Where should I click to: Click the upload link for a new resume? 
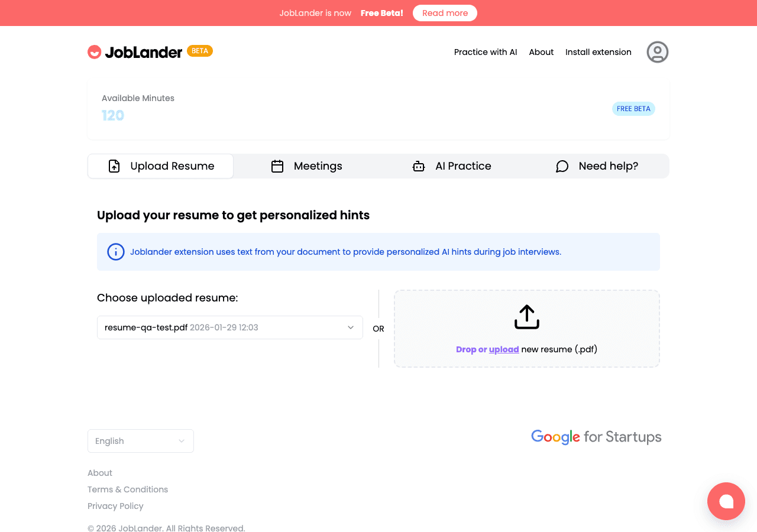504,349
